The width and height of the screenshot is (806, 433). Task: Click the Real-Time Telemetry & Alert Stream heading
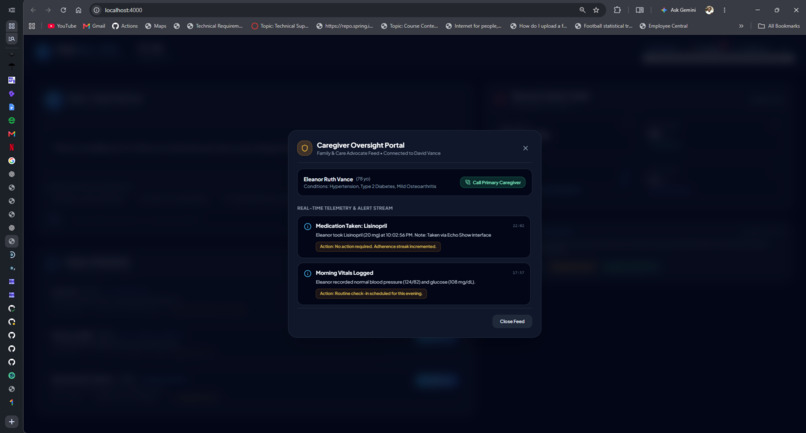tap(345, 208)
